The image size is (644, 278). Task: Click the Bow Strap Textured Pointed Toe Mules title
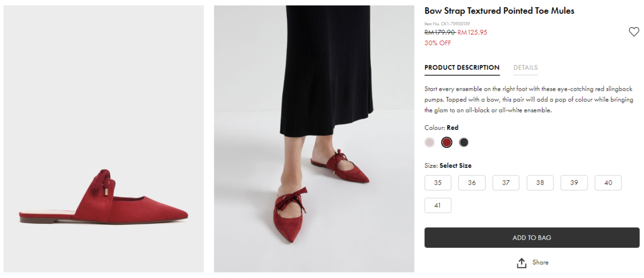click(499, 11)
